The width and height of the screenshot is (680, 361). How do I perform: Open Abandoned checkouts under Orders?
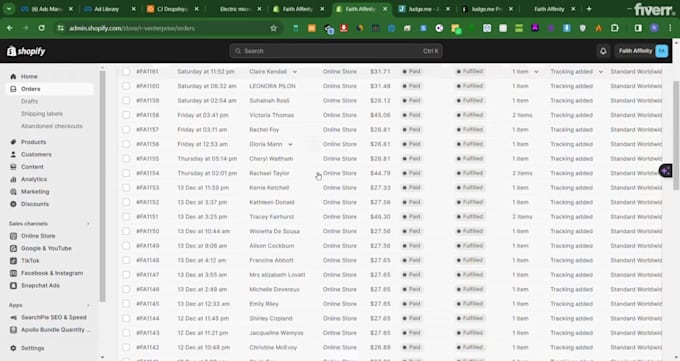52,126
